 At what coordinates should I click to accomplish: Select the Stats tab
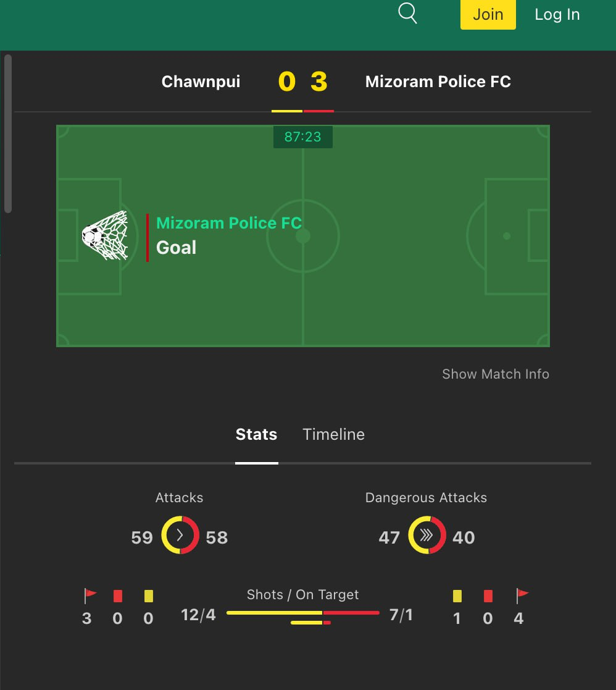(256, 434)
